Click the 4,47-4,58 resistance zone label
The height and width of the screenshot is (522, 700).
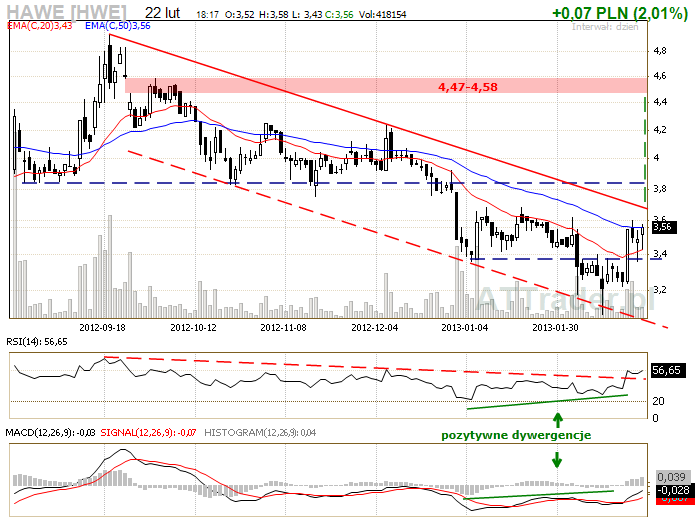click(x=468, y=87)
